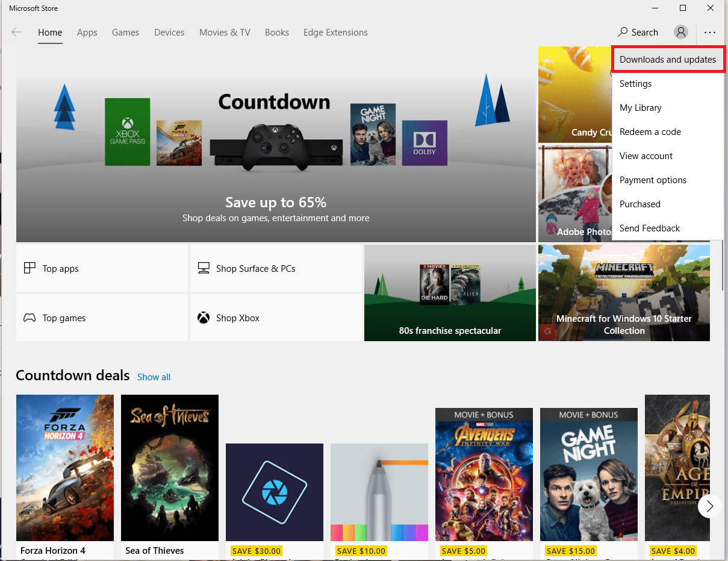This screenshot has width=728, height=561.
Task: Open Settings from the dropdown menu
Action: click(668, 84)
